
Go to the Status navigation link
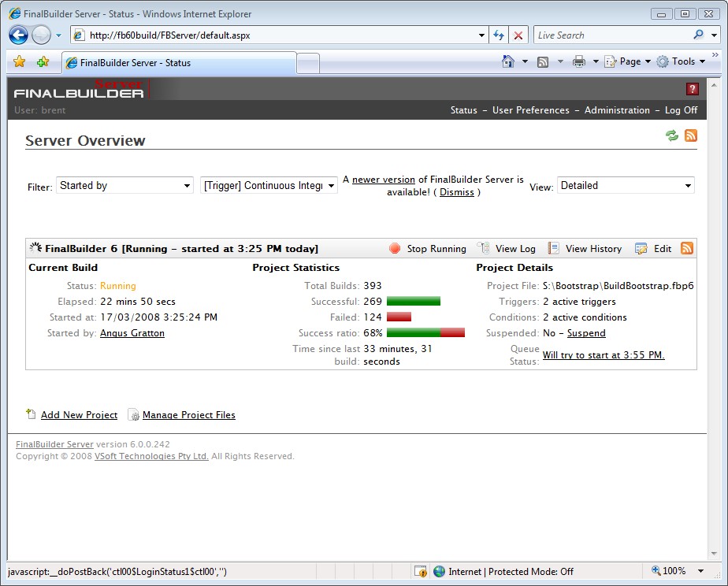(x=464, y=110)
